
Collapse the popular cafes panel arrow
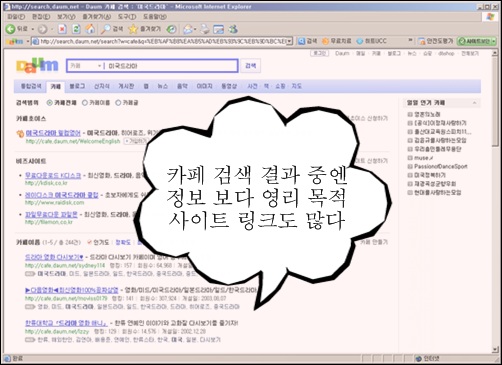[x=474, y=103]
